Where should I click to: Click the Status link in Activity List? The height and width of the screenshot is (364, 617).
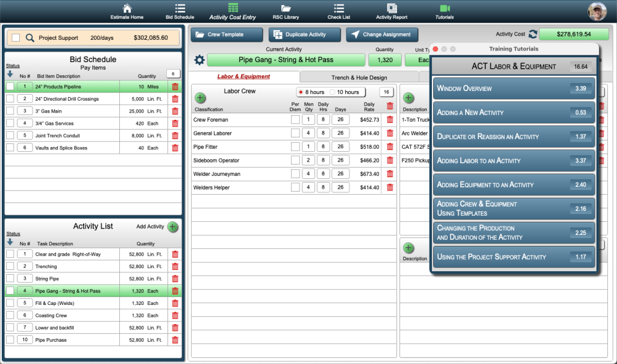(13, 234)
